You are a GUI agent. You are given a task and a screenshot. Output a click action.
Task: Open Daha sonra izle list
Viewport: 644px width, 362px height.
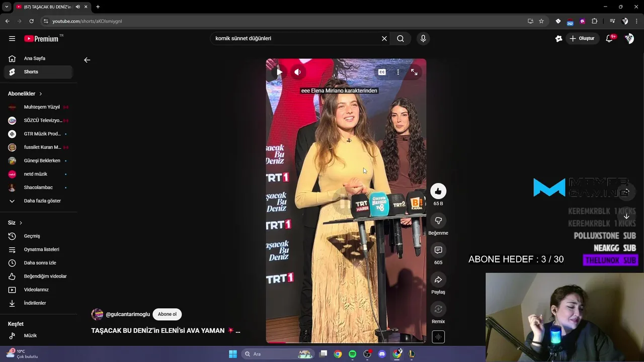pyautogui.click(x=38, y=263)
